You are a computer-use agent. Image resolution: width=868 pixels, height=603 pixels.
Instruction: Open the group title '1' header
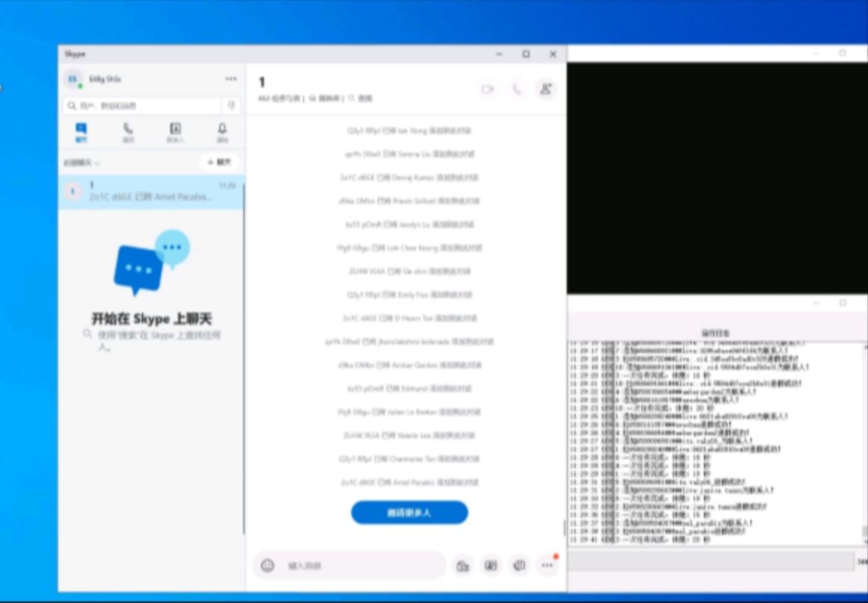click(262, 83)
